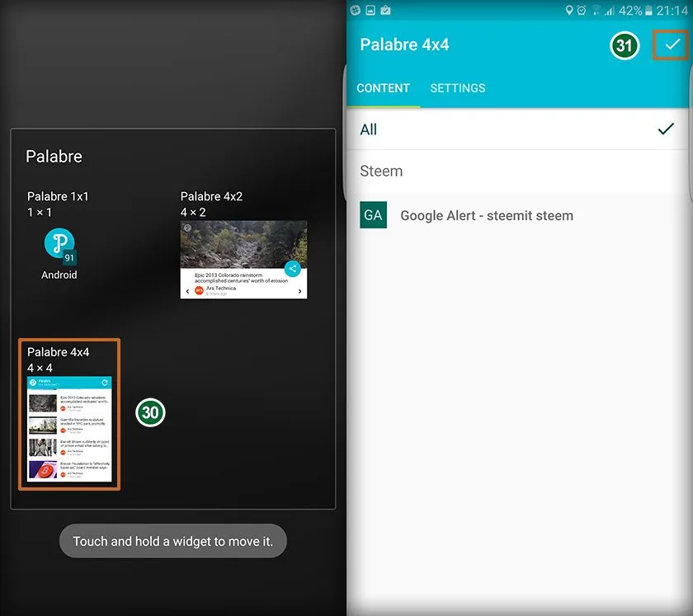The image size is (693, 616).
Task: Tap the location icon in status bar
Action: point(569,10)
